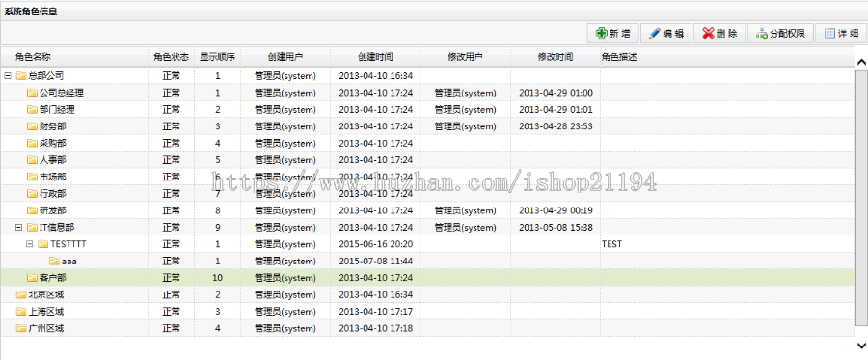The image size is (868, 360).
Task: Select the 公司总经理 role name
Action: (x=62, y=93)
